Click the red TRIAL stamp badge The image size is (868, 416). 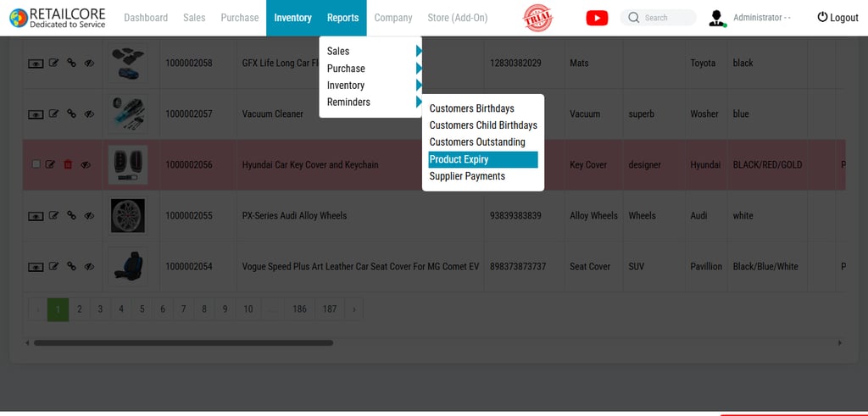point(537,18)
